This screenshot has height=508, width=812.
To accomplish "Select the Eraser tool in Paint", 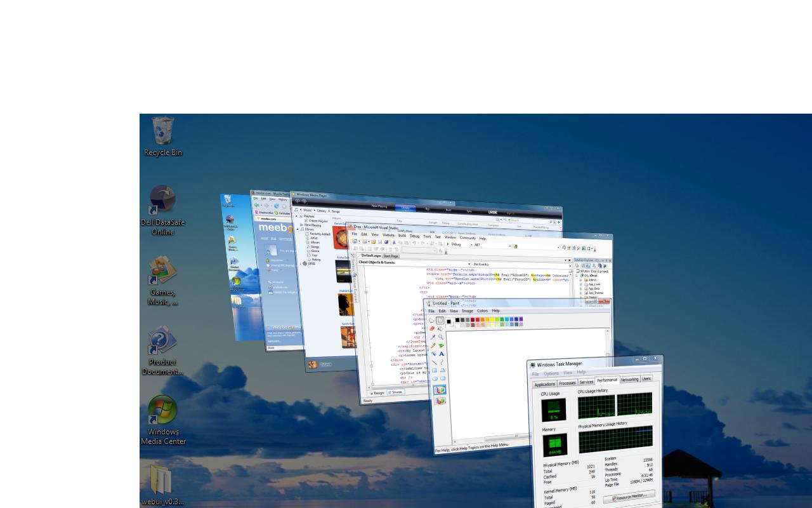I will 432,329.
